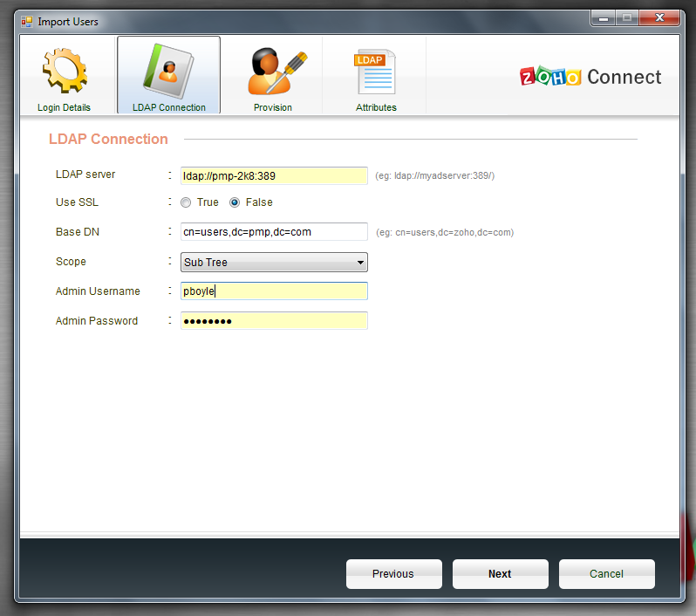Click the '(eg: ldap://myadserver:389/)' hint text
Screen dimensions: 696x616
434,176
